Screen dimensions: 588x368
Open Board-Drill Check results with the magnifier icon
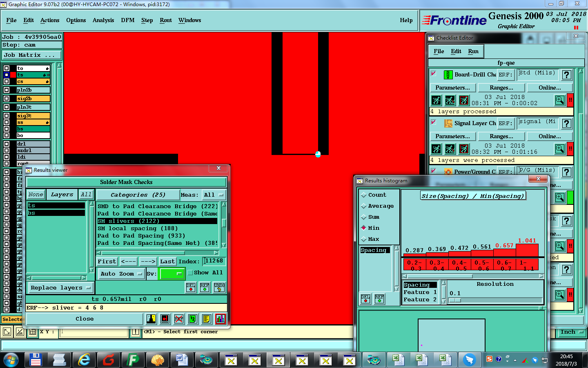point(560,100)
